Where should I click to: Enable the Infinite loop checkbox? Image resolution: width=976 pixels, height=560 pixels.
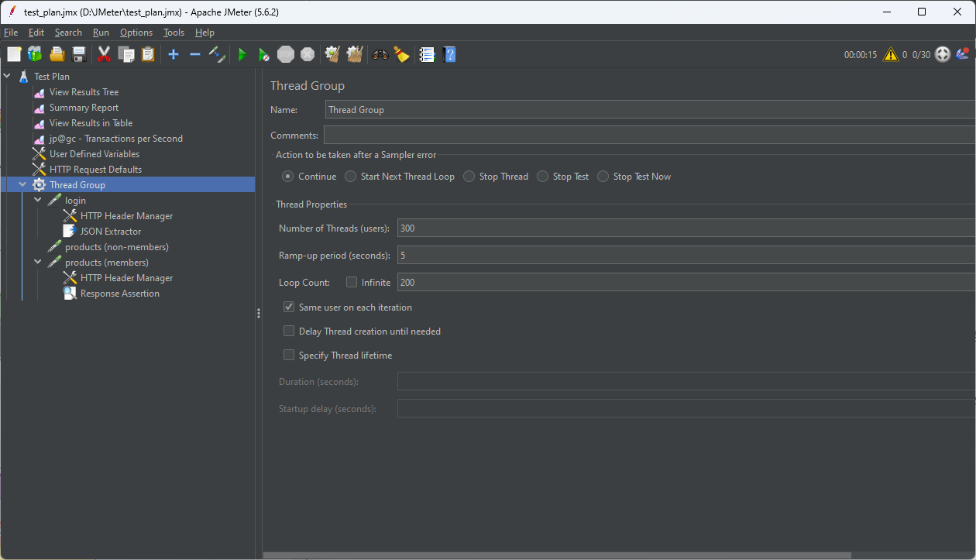click(352, 283)
